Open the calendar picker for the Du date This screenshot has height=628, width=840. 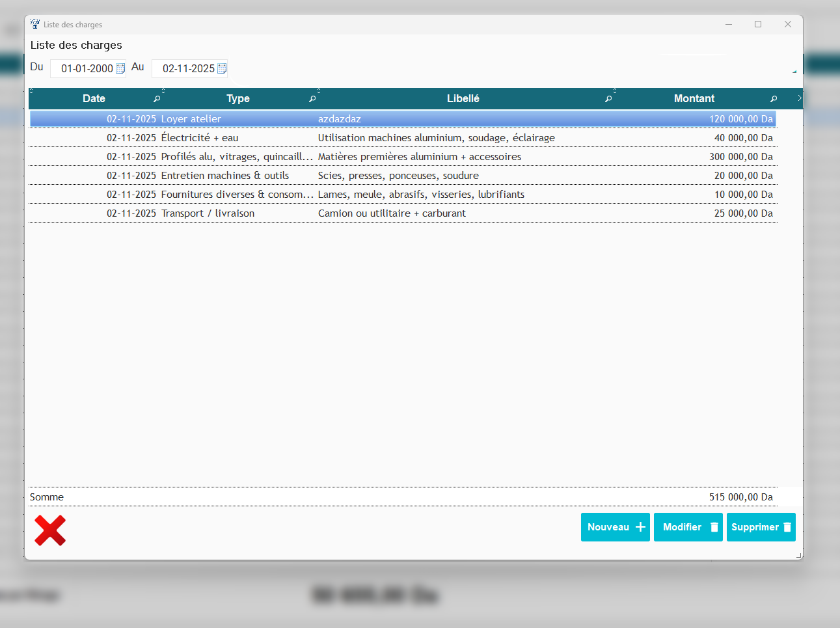(x=120, y=68)
